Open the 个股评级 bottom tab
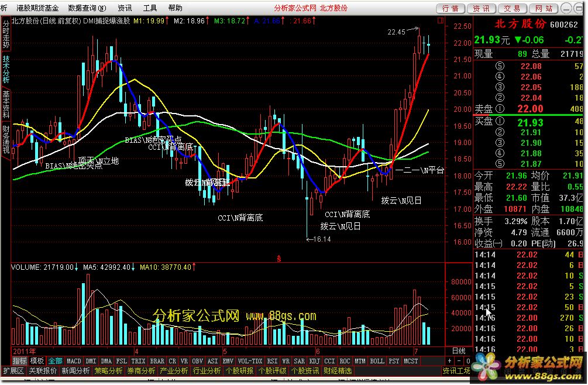Screen dimensions: 588x385 273,371
